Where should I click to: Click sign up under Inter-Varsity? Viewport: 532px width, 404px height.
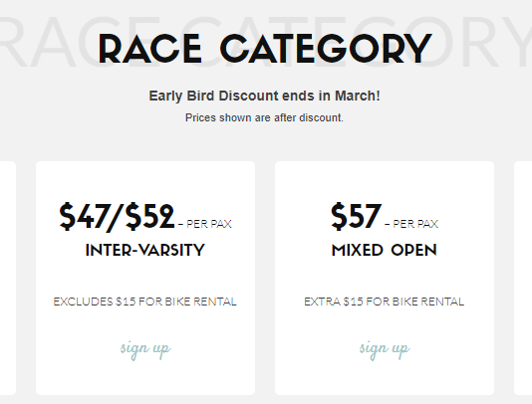pyautogui.click(x=145, y=348)
